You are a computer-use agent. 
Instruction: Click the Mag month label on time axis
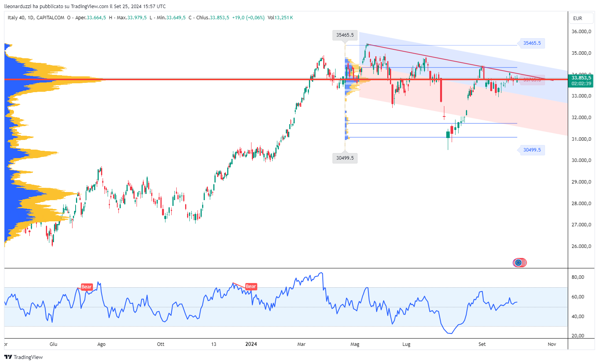tap(355, 344)
